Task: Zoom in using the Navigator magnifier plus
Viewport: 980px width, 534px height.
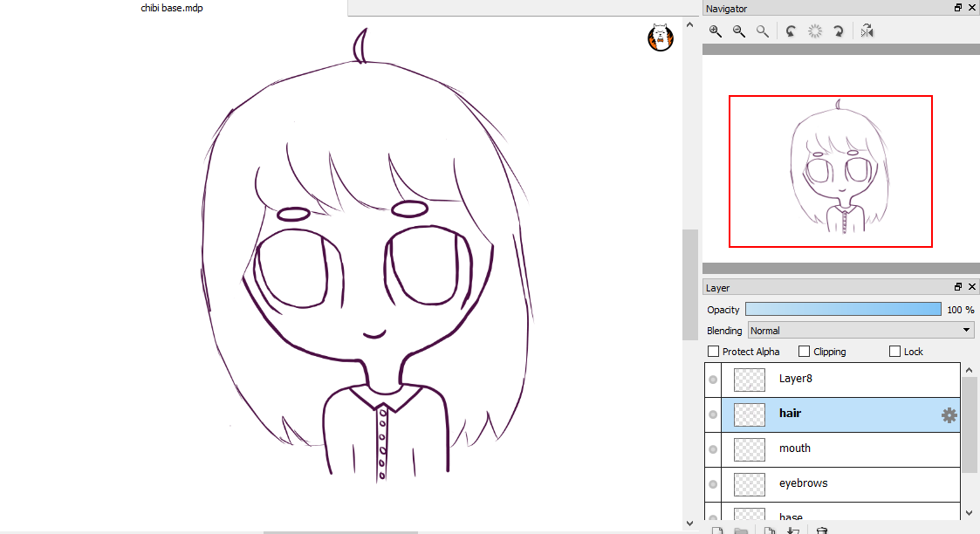Action: pyautogui.click(x=716, y=31)
